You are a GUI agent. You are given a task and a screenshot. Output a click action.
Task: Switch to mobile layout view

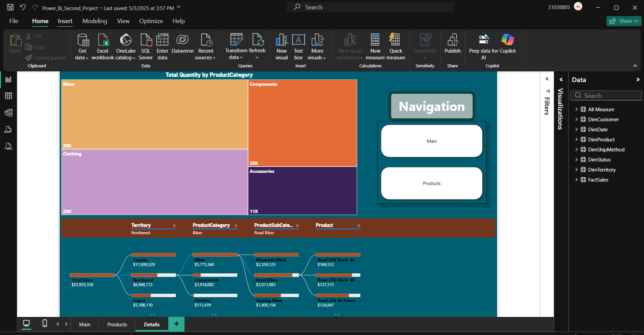point(44,324)
